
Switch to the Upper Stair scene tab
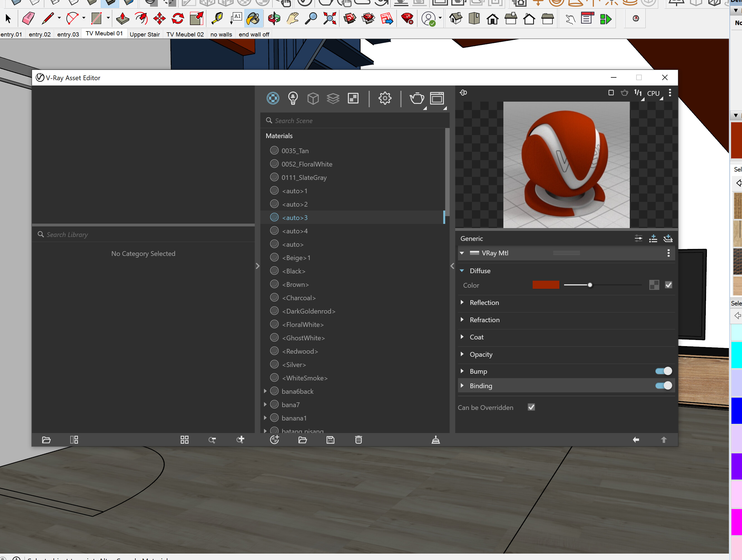(145, 34)
